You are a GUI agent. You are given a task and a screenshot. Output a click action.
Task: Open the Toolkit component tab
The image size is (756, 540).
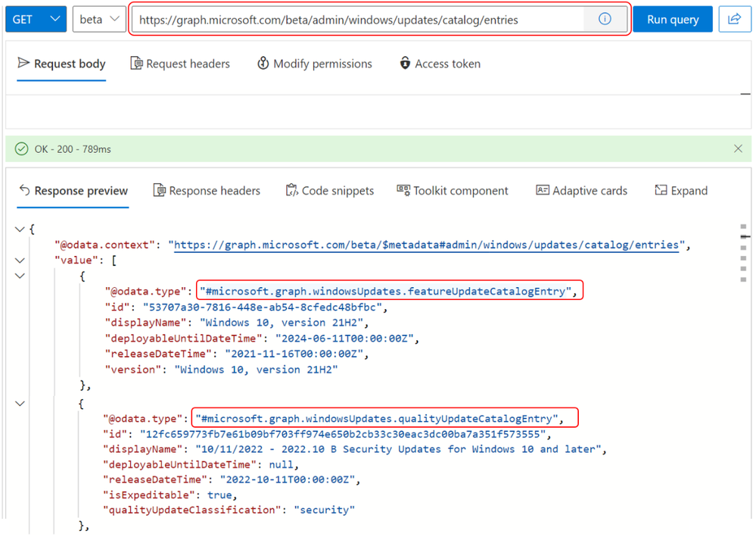[x=453, y=191]
